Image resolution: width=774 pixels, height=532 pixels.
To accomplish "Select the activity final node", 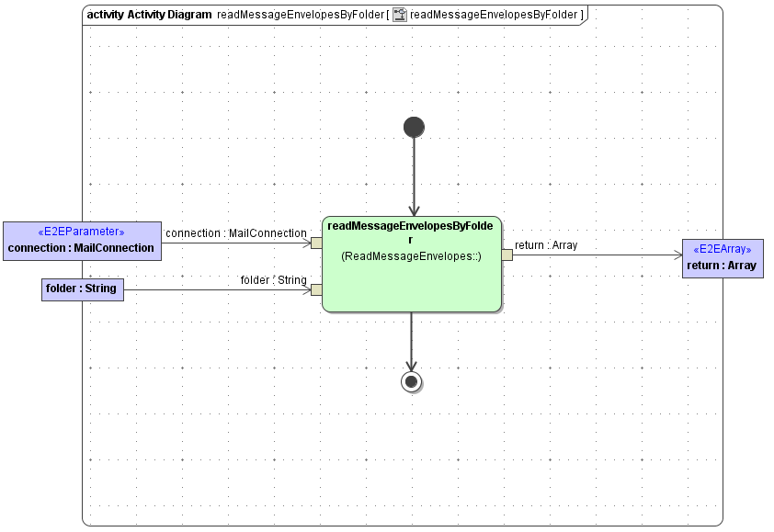I will pos(412,382).
